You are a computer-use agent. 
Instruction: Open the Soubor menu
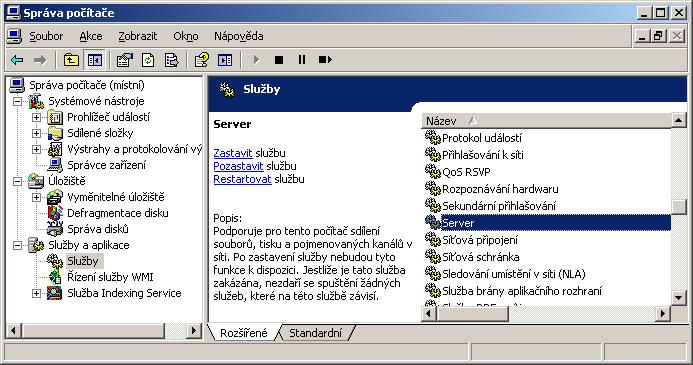pyautogui.click(x=46, y=36)
